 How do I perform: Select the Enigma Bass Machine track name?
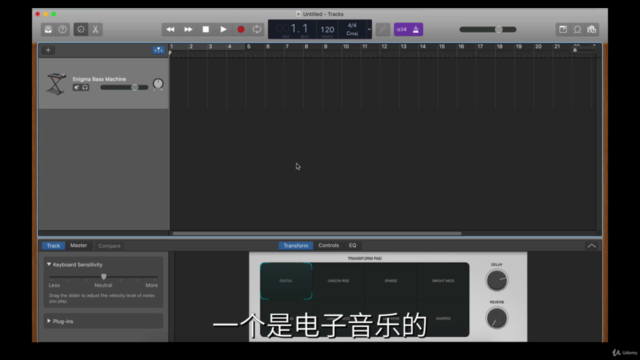(x=99, y=79)
